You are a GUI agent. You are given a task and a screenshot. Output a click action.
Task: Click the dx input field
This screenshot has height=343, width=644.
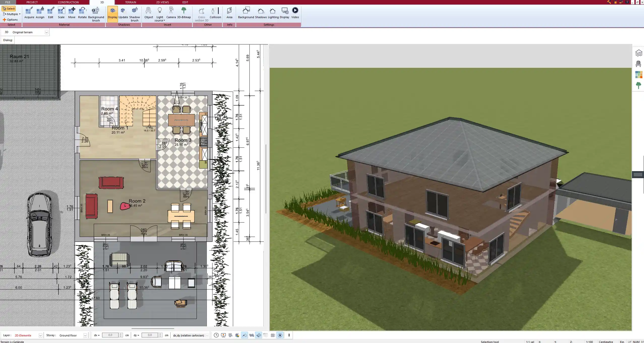tap(110, 335)
